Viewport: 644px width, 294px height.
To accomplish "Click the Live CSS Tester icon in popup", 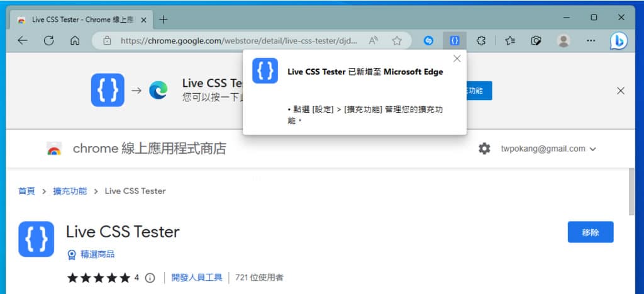I will [x=265, y=71].
